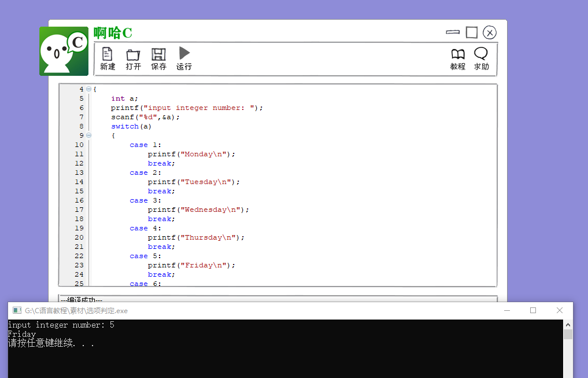
Task: Click the break; on line 24
Action: tap(161, 274)
